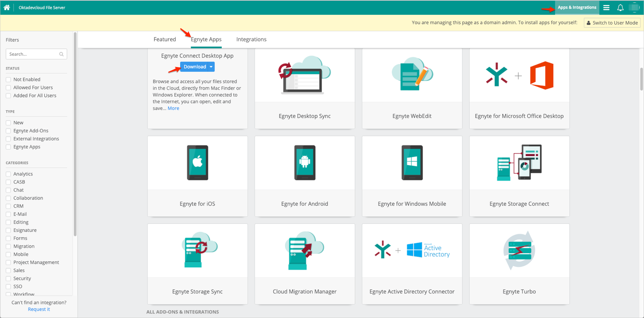Open the hamburger menu icon
Image resolution: width=644 pixels, height=318 pixels.
(606, 8)
